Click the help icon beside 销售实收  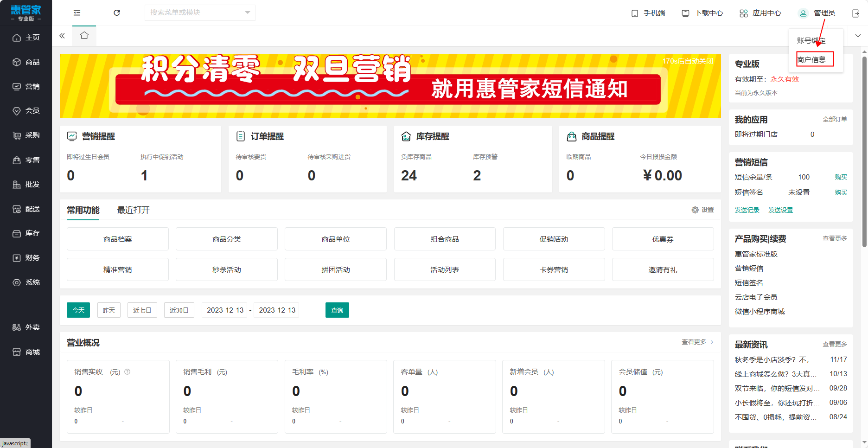128,372
